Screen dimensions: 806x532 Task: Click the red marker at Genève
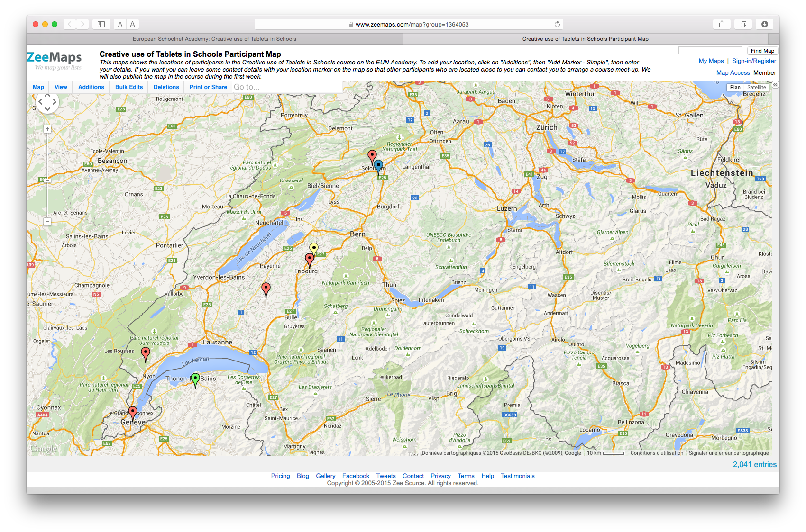pos(133,412)
